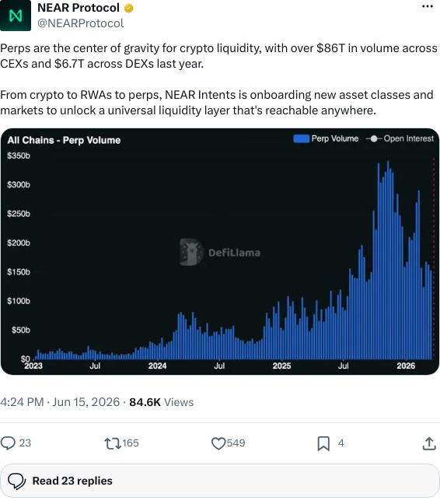Open the NEAR Protocol profile avatar
Viewport: 440px width, 504px height.
coord(16,16)
